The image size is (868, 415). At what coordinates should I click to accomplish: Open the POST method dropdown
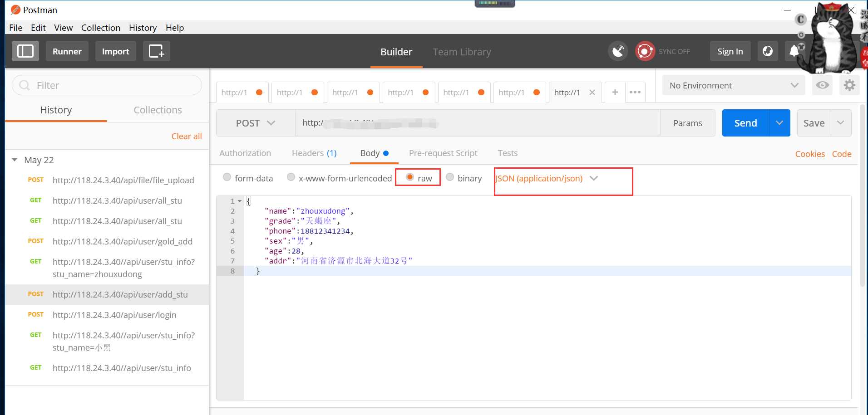[256, 123]
